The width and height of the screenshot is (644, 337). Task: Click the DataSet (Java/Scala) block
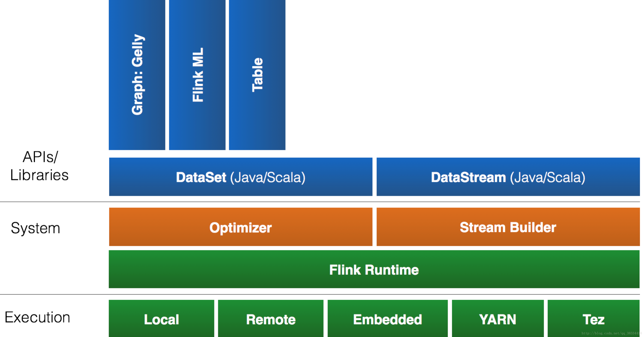tap(241, 177)
